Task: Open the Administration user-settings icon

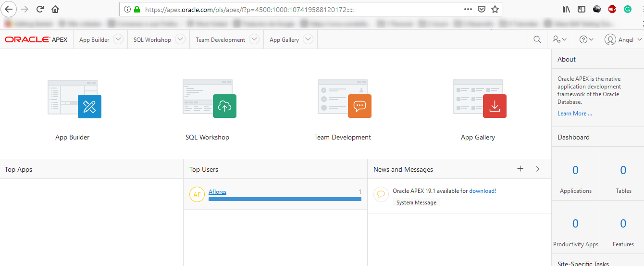Action: 559,40
